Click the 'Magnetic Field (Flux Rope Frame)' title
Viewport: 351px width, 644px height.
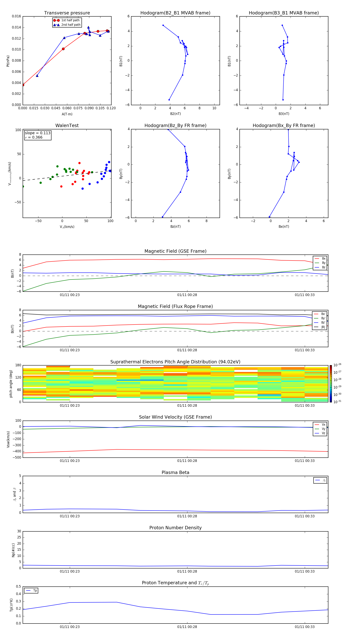point(175,307)
